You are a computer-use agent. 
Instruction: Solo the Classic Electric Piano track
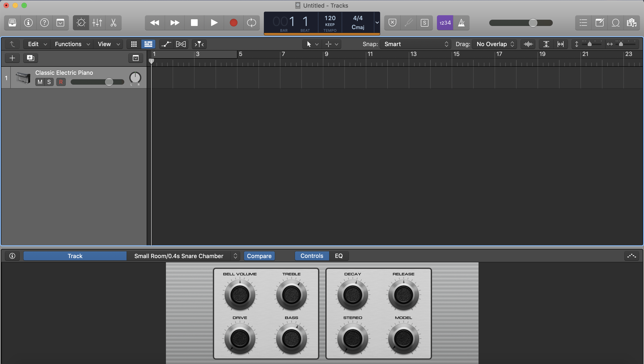point(49,82)
